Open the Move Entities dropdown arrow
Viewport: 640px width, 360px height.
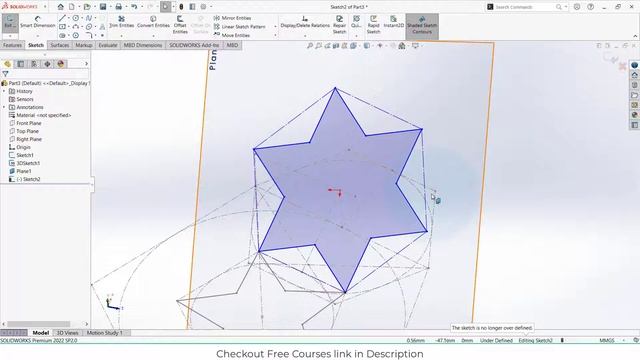tap(275, 36)
